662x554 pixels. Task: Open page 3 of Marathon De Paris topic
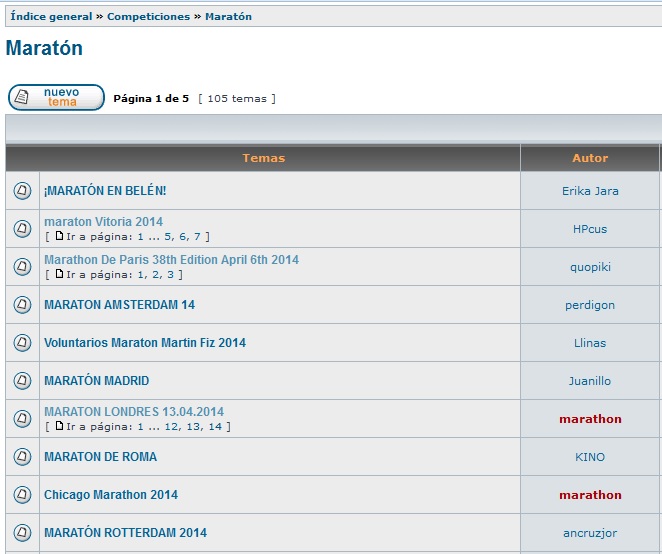coord(170,275)
